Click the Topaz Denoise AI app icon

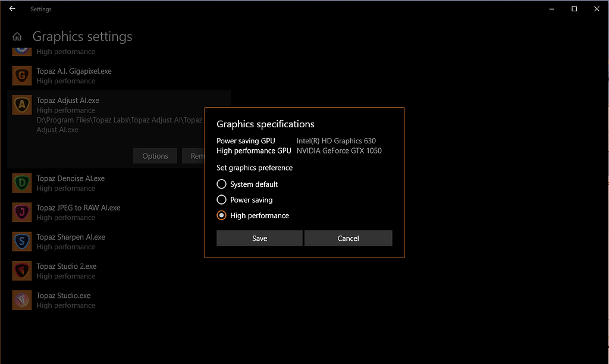click(x=21, y=183)
